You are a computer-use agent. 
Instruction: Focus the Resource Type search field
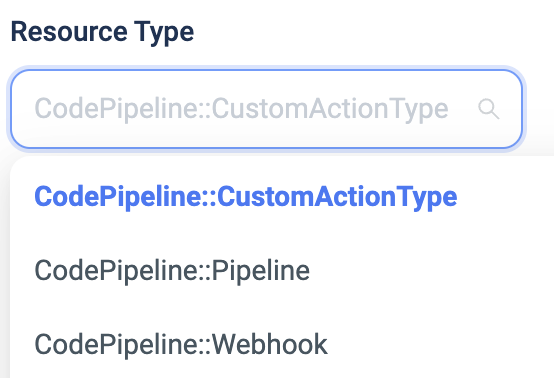(x=266, y=109)
